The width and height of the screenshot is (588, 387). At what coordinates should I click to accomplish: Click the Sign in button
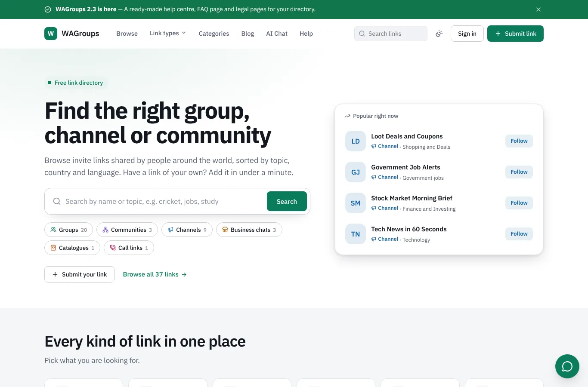467,34
